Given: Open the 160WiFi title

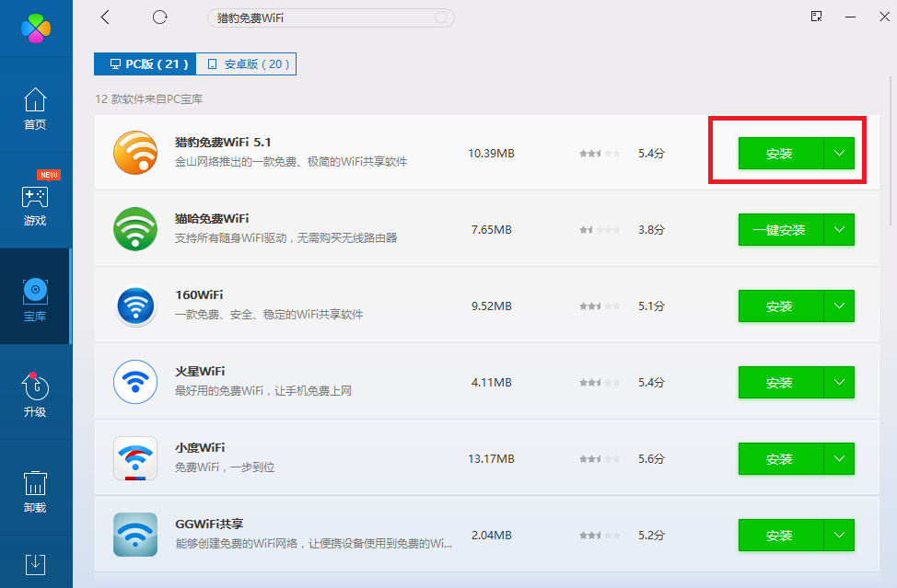Looking at the screenshot, I should [199, 294].
